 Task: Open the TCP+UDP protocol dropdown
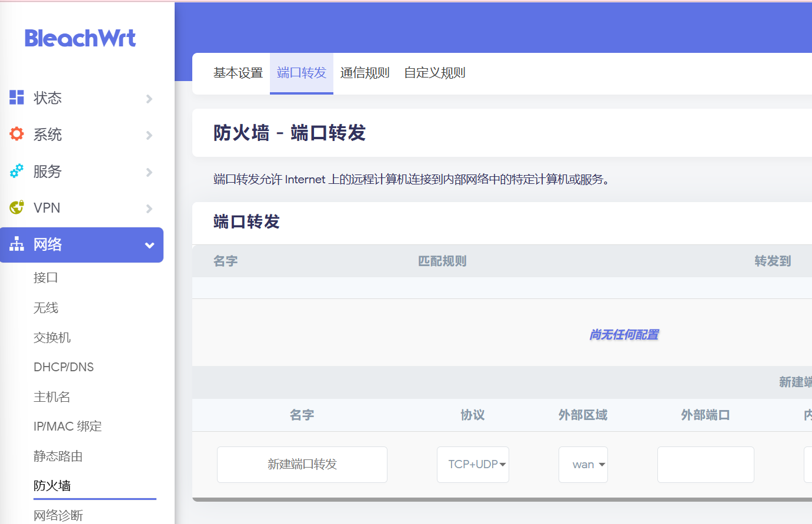[473, 465]
